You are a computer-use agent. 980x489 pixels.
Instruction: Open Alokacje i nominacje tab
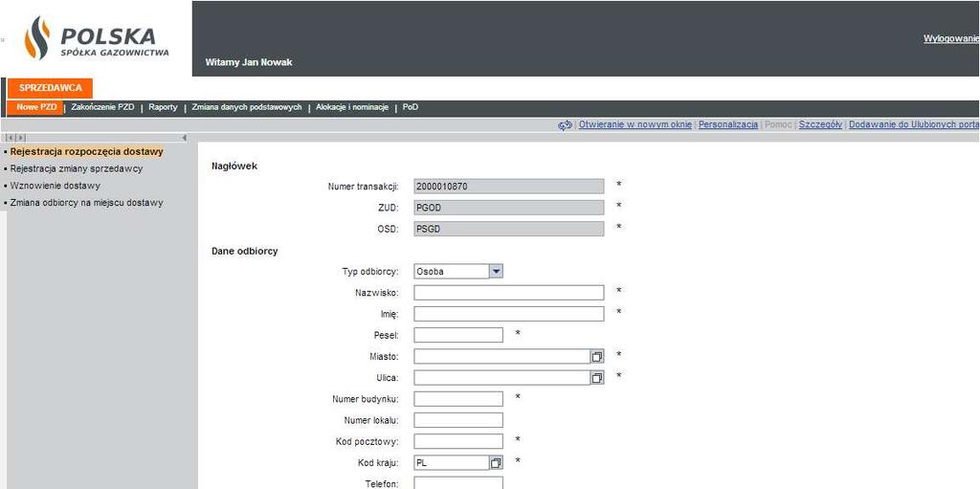click(352, 107)
